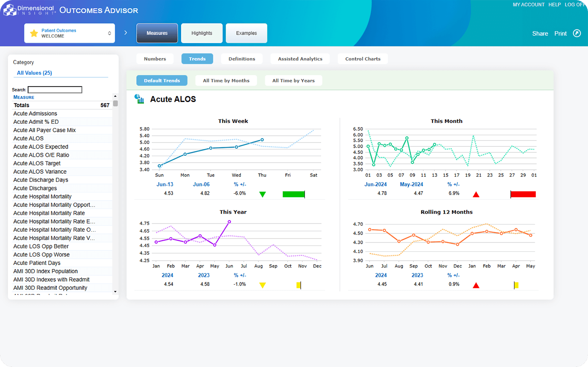This screenshot has height=367, width=588.
Task: Click the red up arrow under This Month
Action: pyautogui.click(x=476, y=195)
